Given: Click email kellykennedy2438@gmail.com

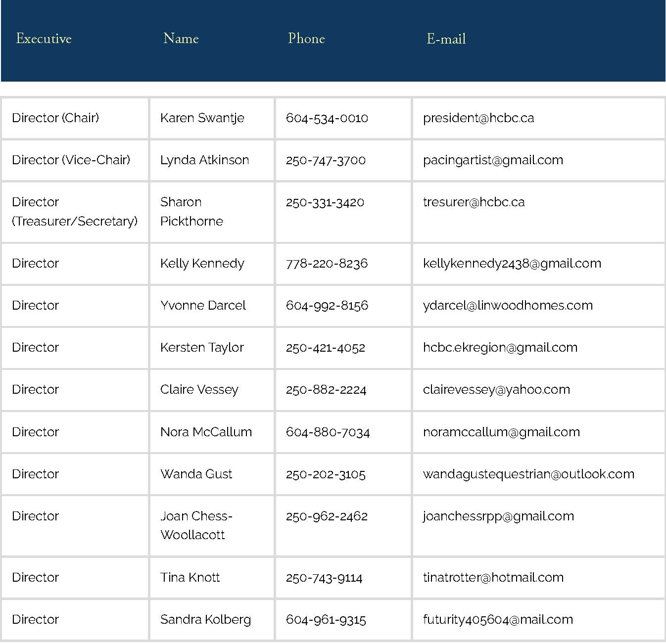Looking at the screenshot, I should coord(512,263).
